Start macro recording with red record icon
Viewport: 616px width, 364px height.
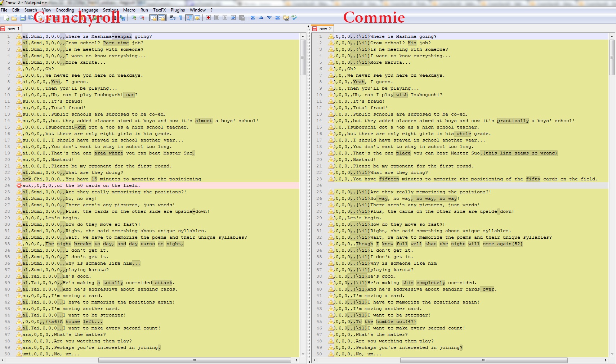tap(208, 18)
